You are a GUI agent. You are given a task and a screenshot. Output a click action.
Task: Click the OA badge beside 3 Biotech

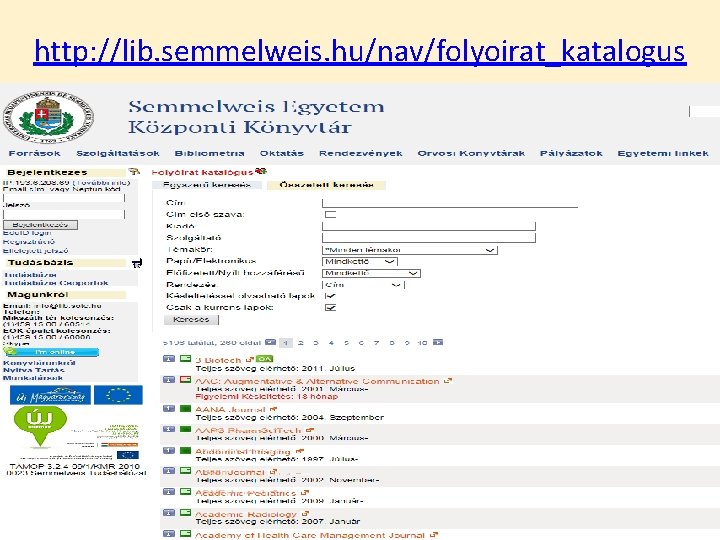[x=264, y=359]
